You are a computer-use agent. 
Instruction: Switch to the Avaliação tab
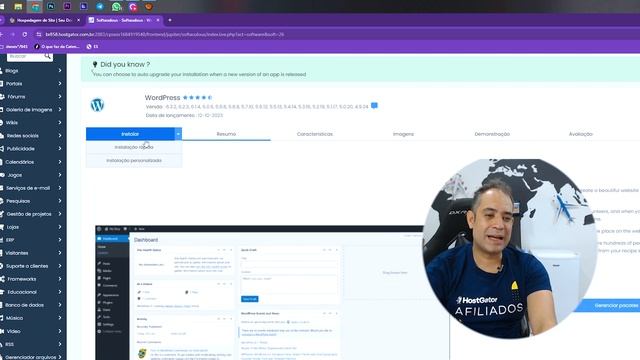580,134
